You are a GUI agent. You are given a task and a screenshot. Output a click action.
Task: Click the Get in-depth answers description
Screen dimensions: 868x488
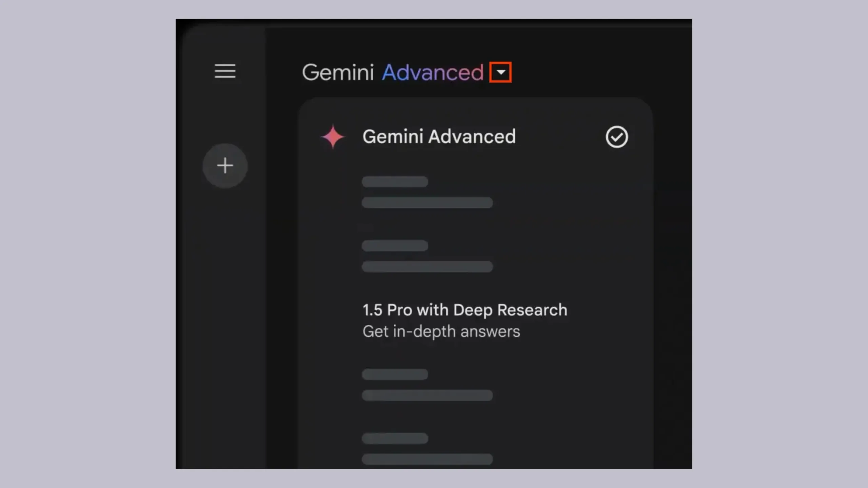pos(441,331)
